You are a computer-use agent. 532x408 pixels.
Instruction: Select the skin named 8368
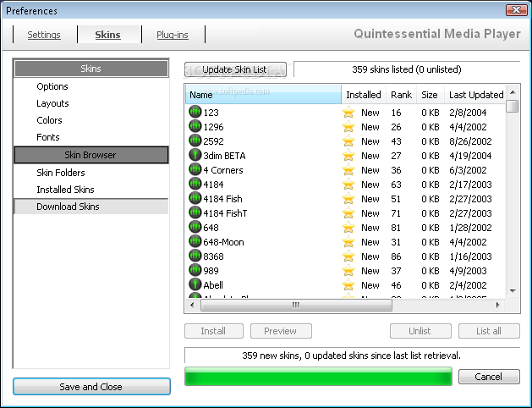point(213,256)
